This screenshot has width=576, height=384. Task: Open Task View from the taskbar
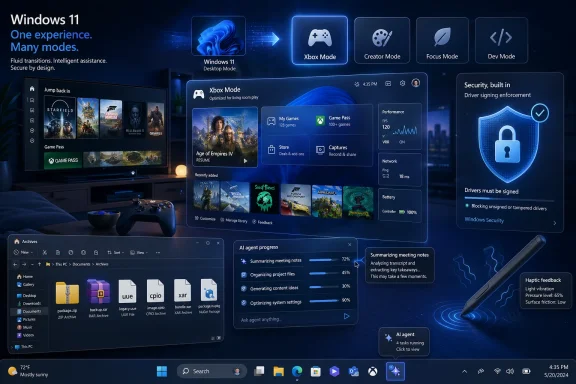pos(259,371)
